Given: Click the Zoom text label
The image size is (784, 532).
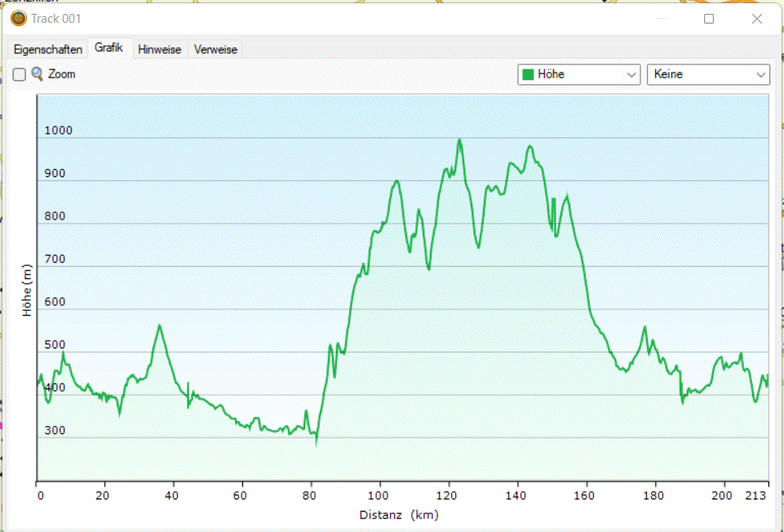Looking at the screenshot, I should 62,74.
